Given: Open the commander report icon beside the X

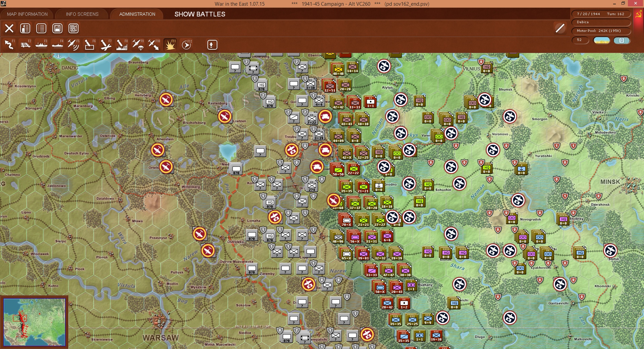Looking at the screenshot, I should tap(25, 29).
